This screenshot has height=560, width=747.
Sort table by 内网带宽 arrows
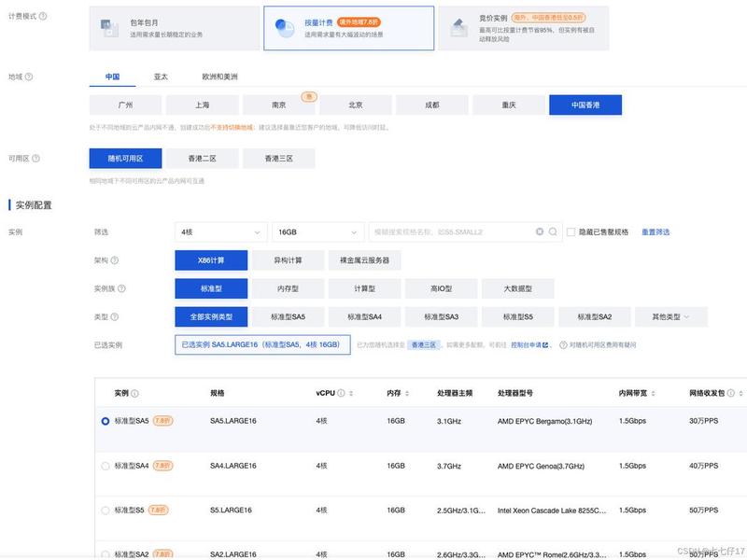coord(653,393)
